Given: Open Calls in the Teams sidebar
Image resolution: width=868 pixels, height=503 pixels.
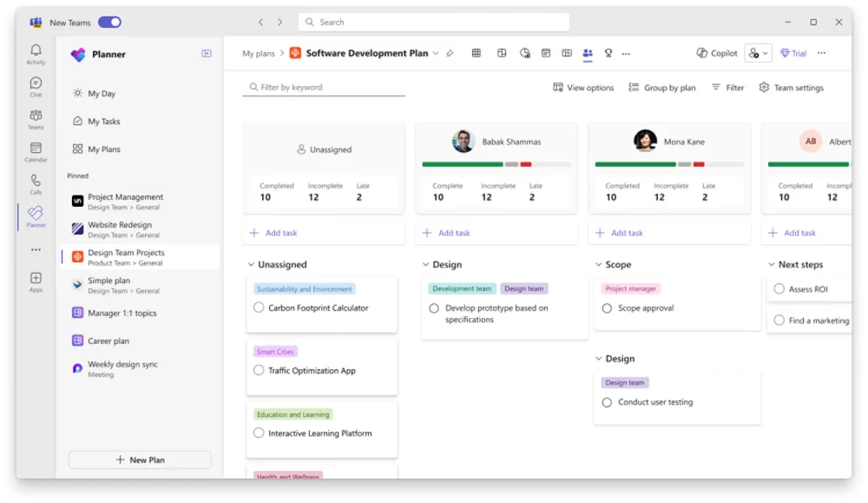Looking at the screenshot, I should [x=36, y=184].
